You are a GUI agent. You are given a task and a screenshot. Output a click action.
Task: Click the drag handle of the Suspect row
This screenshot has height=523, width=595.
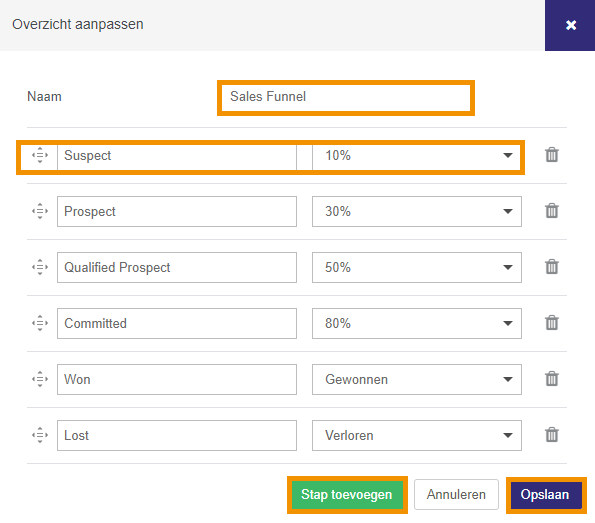[40, 155]
